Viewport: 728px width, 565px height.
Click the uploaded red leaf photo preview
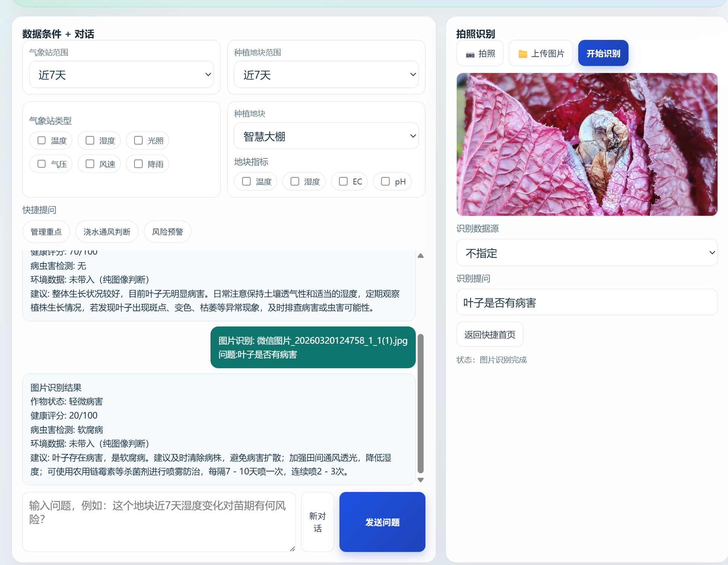pos(587,144)
